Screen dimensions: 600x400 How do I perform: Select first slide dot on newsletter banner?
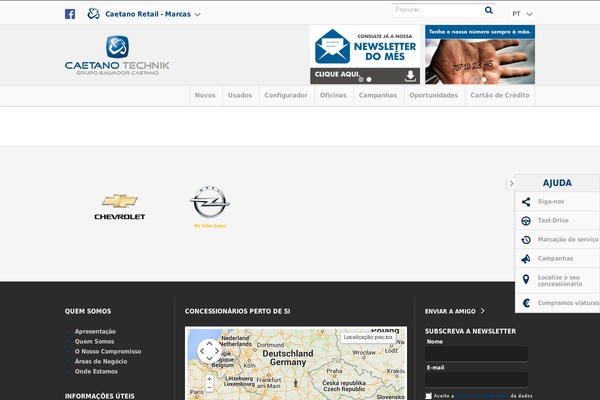click(x=361, y=80)
